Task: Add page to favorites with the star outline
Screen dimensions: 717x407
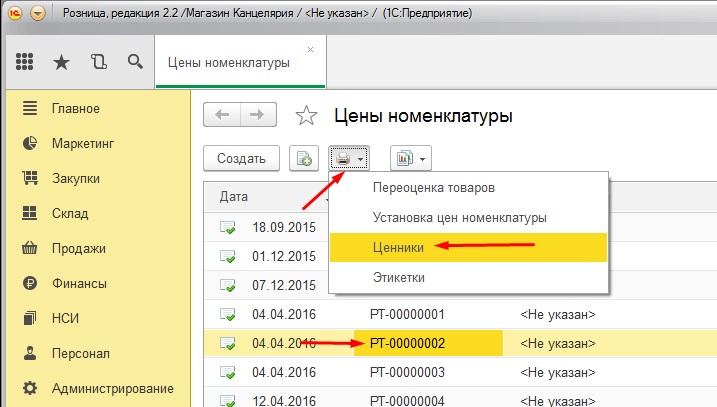Action: 306,115
